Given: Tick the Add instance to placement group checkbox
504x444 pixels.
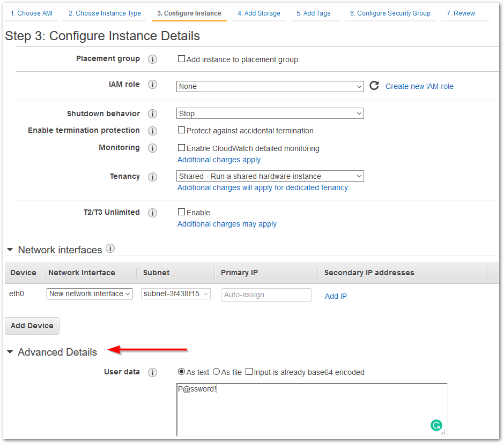Looking at the screenshot, I should click(181, 59).
